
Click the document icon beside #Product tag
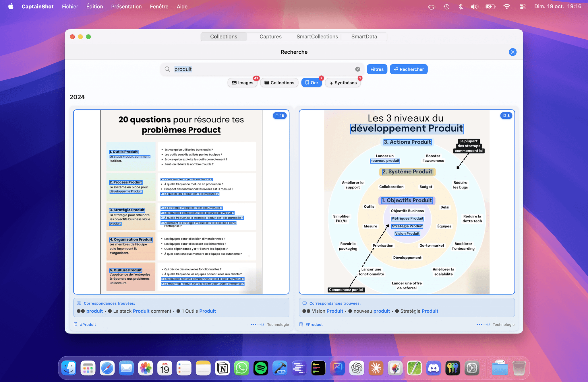[x=301, y=324]
